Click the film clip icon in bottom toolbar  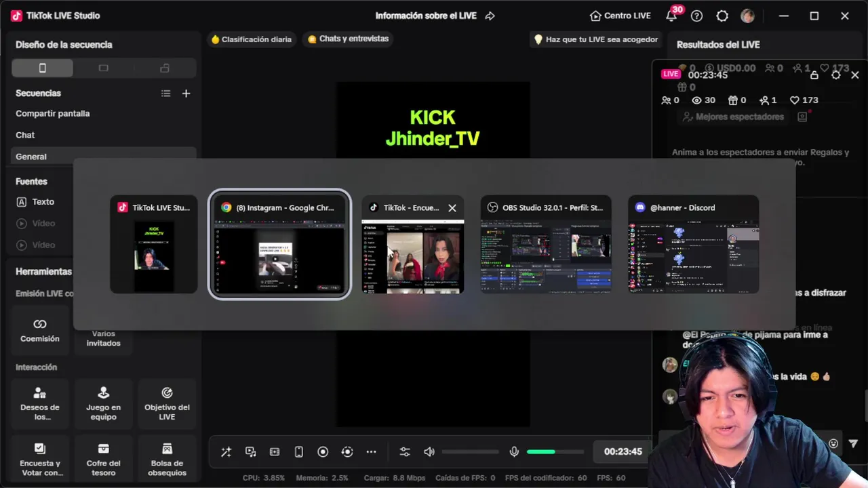275,452
